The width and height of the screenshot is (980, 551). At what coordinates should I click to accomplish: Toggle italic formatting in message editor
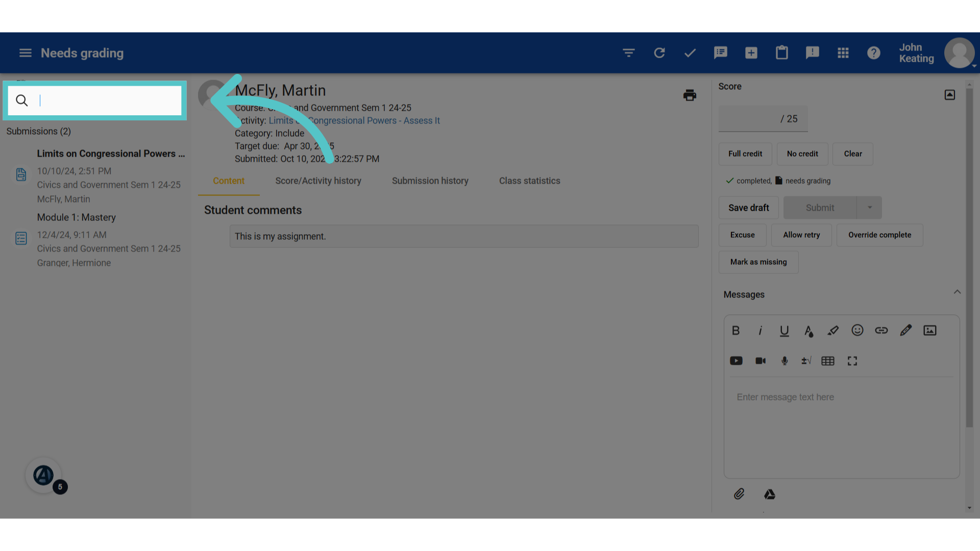click(x=760, y=330)
